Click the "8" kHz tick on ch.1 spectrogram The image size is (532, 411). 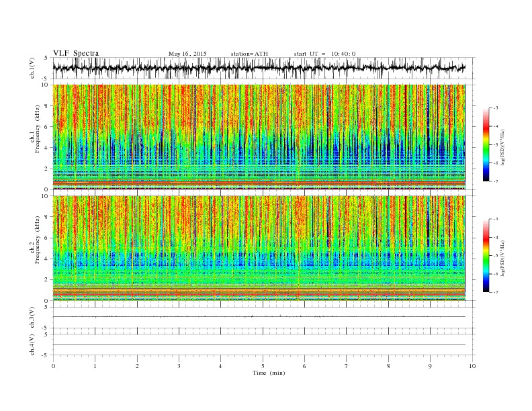click(x=47, y=106)
